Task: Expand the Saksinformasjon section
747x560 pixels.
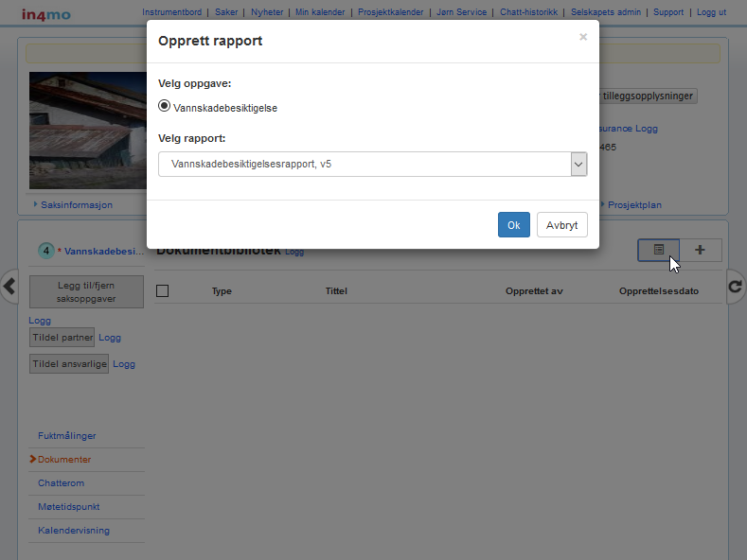Action: [76, 204]
